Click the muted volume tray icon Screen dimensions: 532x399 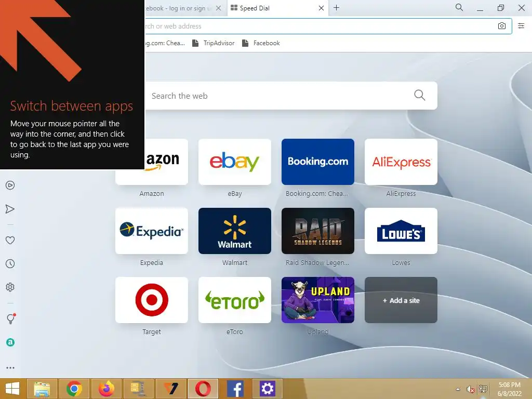(470, 389)
